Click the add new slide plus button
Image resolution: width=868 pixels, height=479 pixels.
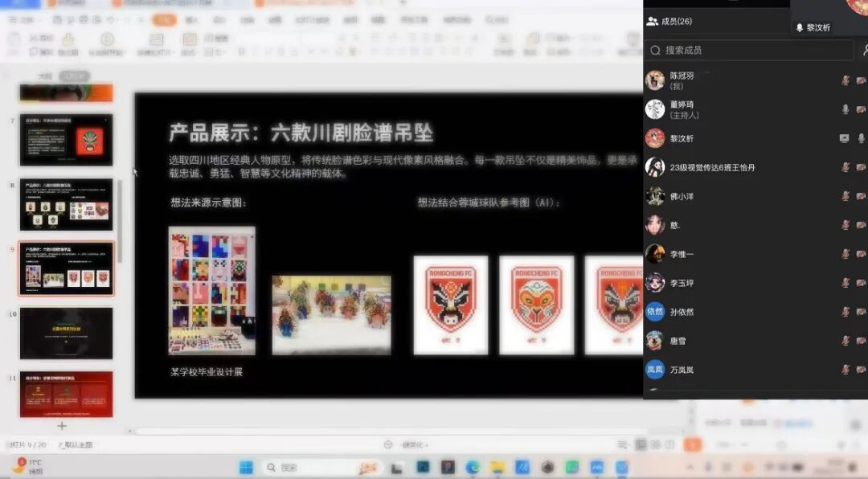coord(62,425)
